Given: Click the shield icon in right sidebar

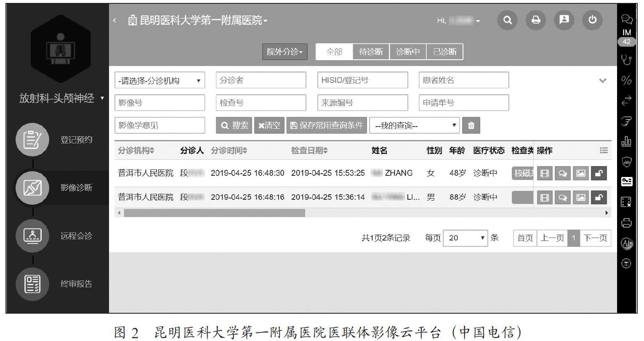Looking at the screenshot, I should point(627,161).
